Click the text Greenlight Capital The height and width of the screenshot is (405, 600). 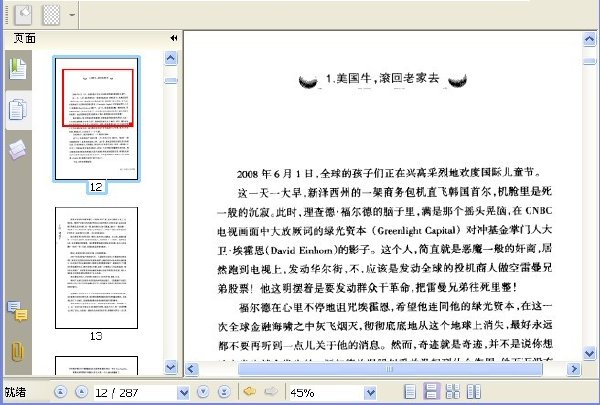point(416,230)
